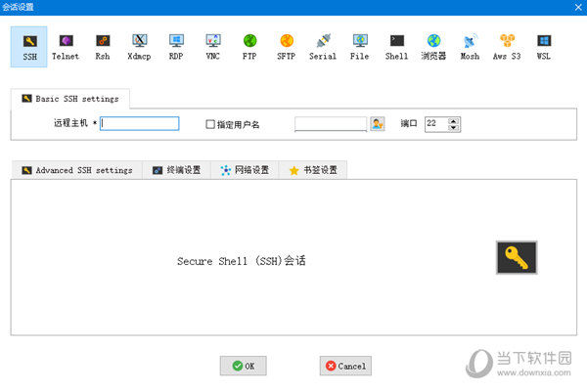Click the large SSH key image
587x392 pixels.
[517, 257]
